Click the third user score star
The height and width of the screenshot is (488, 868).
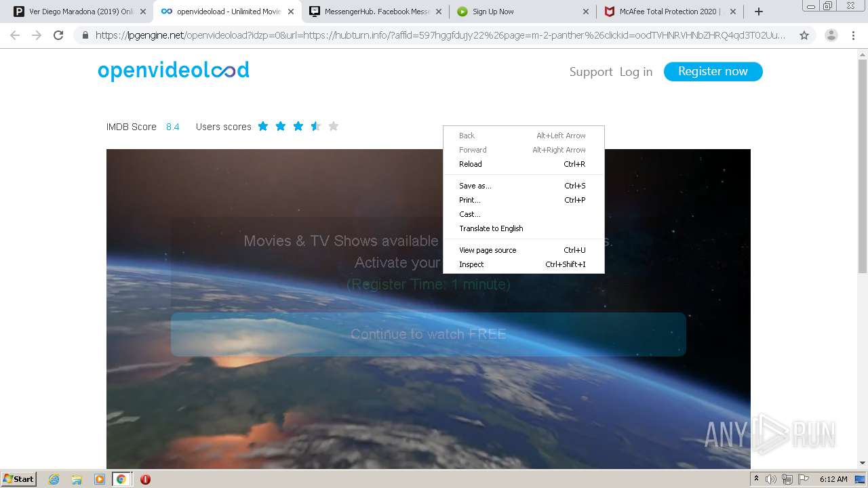click(298, 126)
